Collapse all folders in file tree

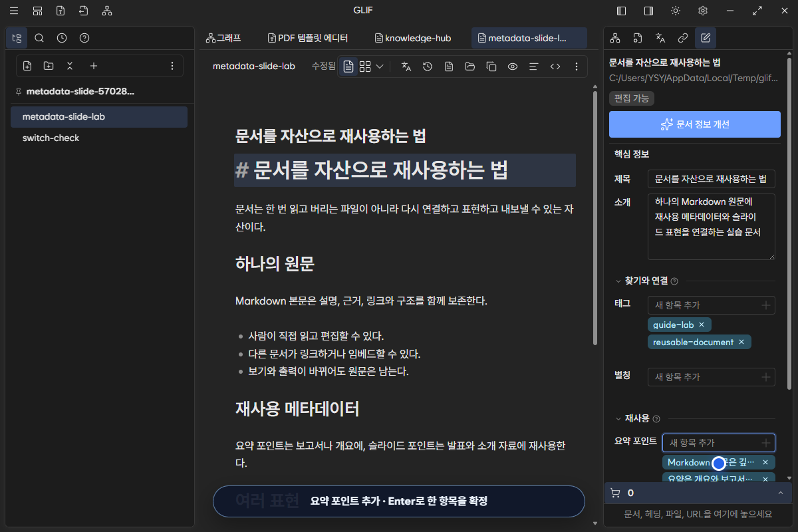click(70, 66)
